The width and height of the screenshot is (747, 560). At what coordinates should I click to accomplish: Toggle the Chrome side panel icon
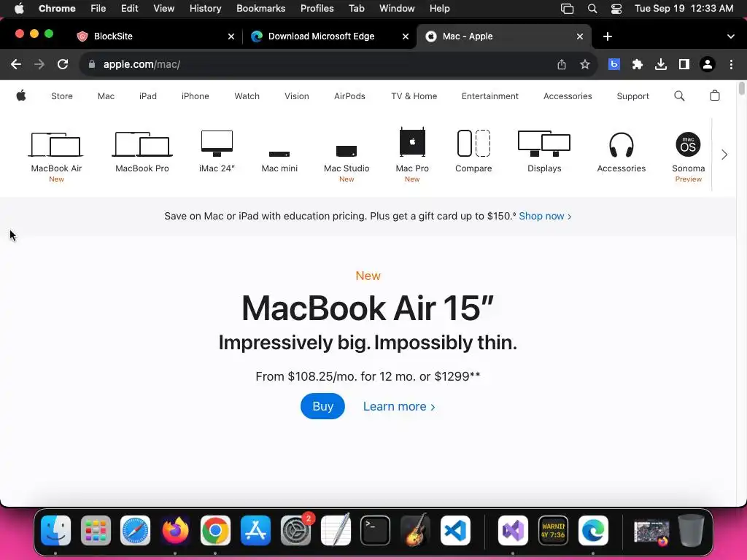tap(684, 64)
